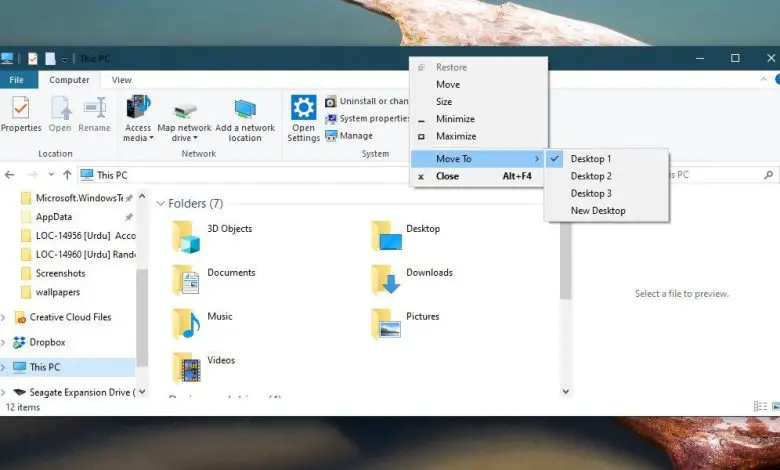Click 12 items status text
Screen dimensions: 780x470
(22, 407)
